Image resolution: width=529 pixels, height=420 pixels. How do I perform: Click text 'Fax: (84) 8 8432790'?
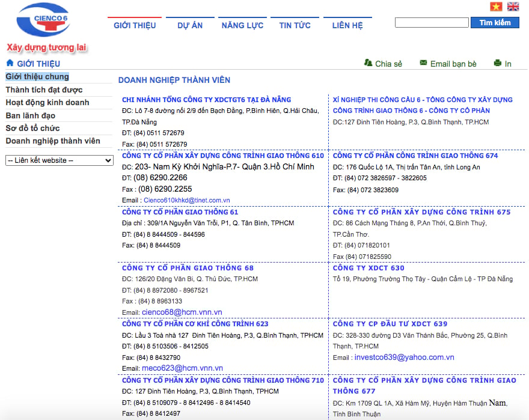pos(151,358)
